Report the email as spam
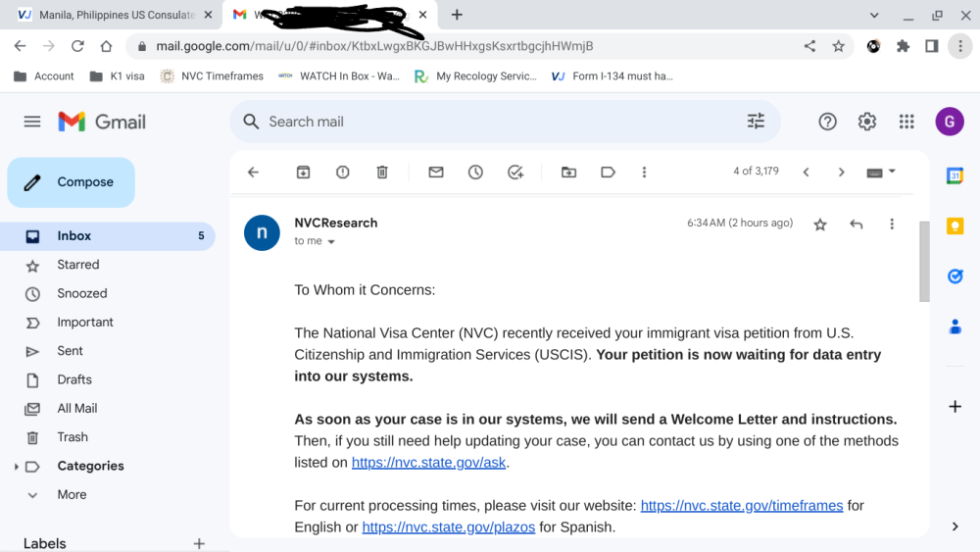 [x=342, y=172]
